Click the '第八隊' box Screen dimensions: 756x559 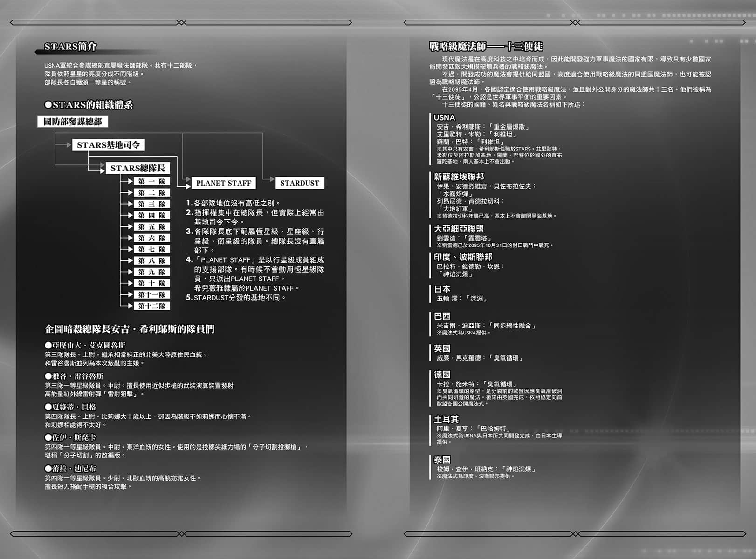(152, 260)
